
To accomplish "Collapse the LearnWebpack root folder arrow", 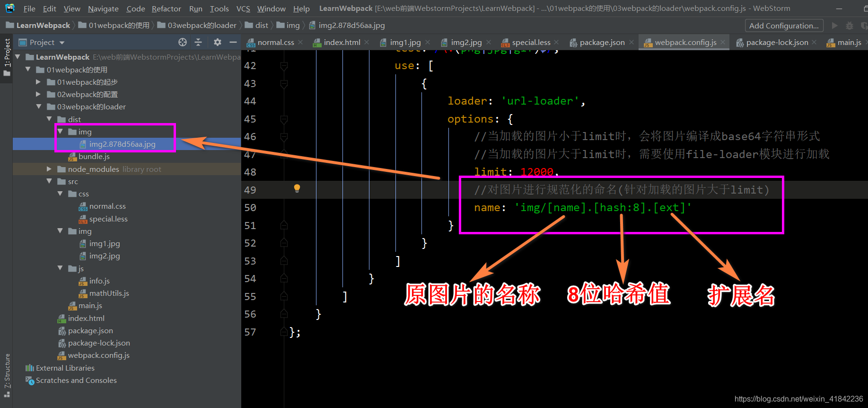I will tap(18, 57).
